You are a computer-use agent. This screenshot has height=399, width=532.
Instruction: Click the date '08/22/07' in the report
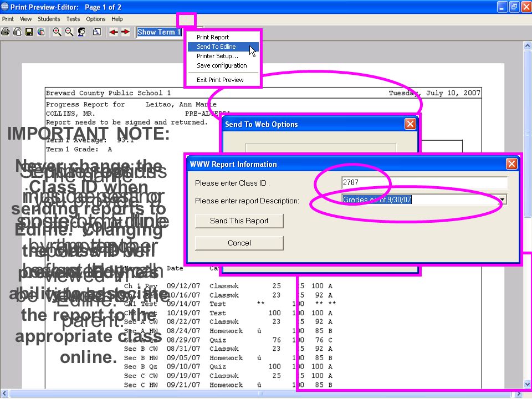tap(183, 321)
